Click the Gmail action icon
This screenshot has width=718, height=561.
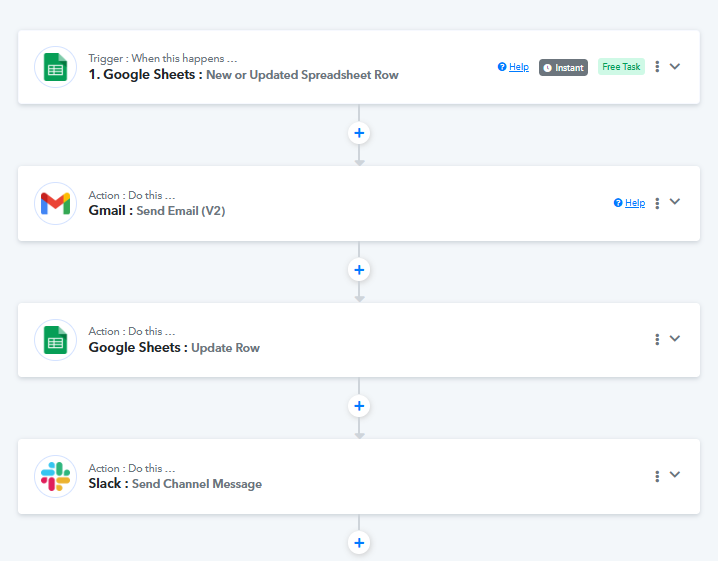(x=55, y=204)
